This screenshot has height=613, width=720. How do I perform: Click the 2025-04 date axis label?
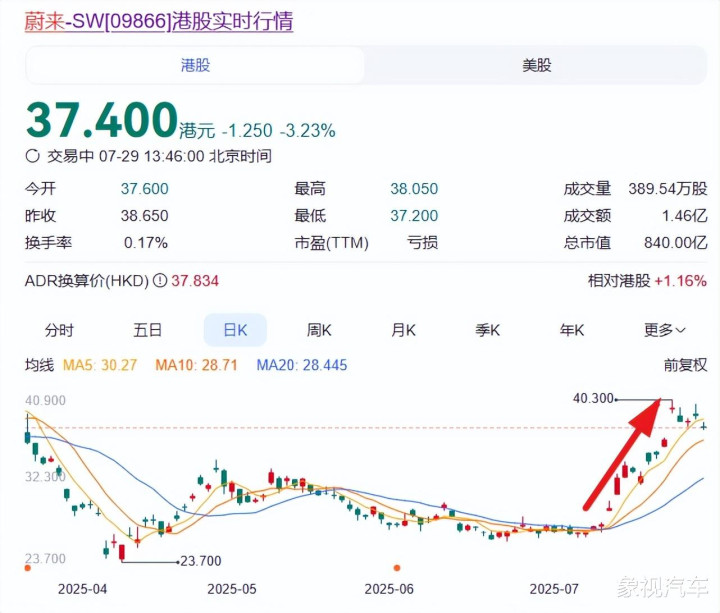83,589
